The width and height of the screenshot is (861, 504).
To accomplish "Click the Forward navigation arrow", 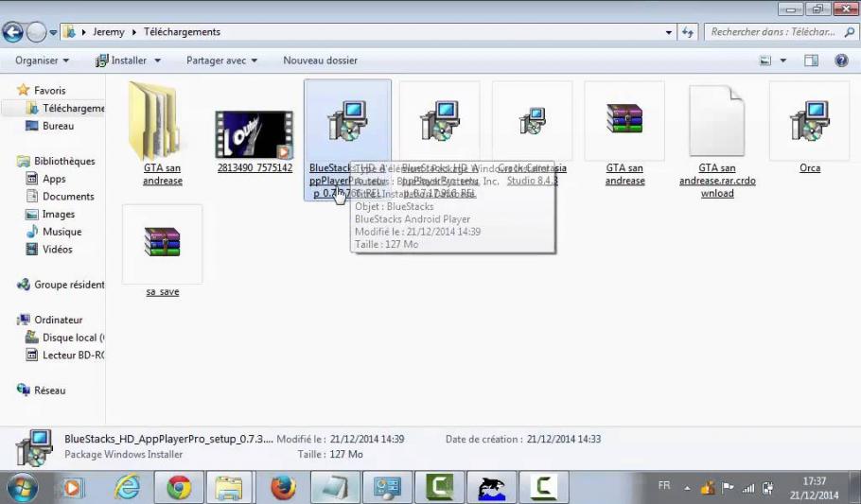I will click(36, 32).
